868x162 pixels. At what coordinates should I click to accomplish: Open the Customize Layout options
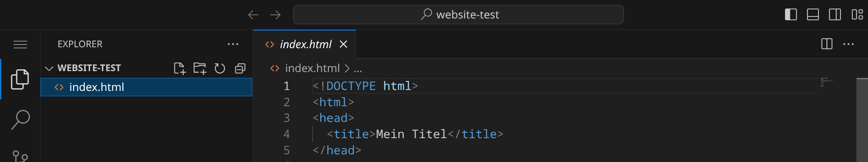coord(857,15)
